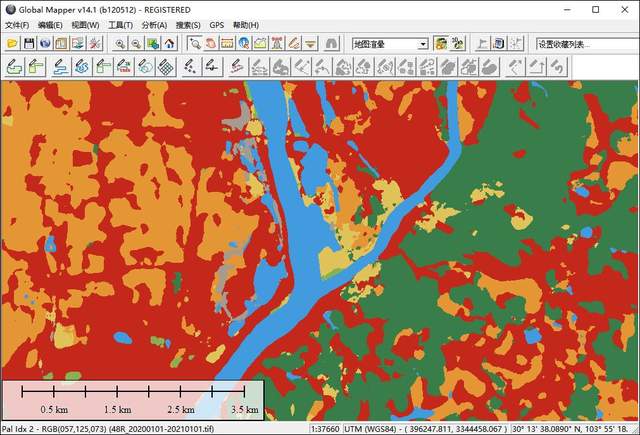Open the 文件(F) menu
Screen dimensions: 640x435
(17, 25)
